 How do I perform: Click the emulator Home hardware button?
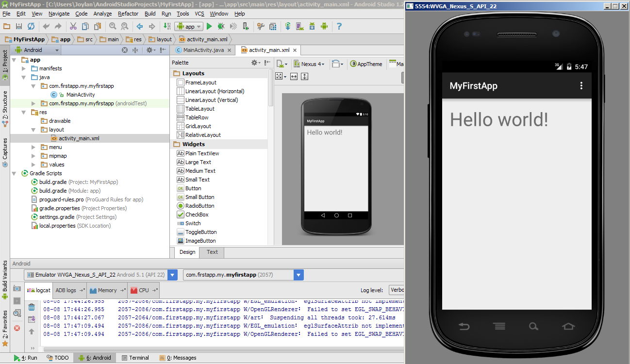[x=568, y=327]
